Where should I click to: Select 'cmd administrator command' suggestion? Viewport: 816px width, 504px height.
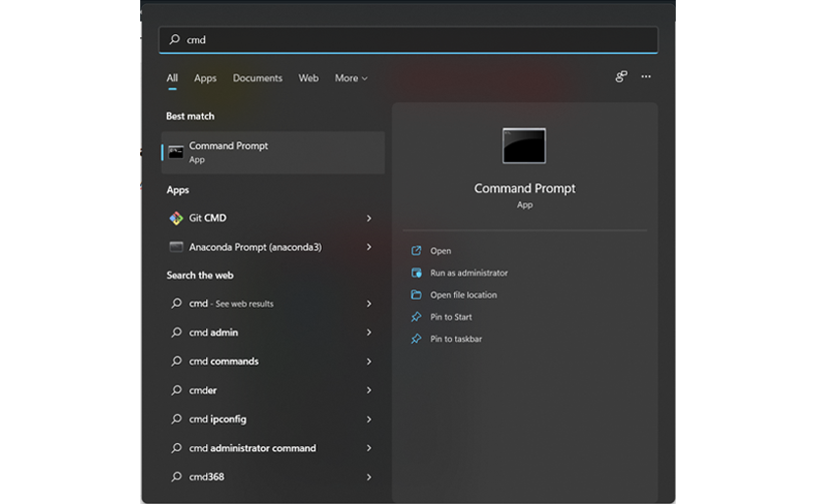click(274, 448)
